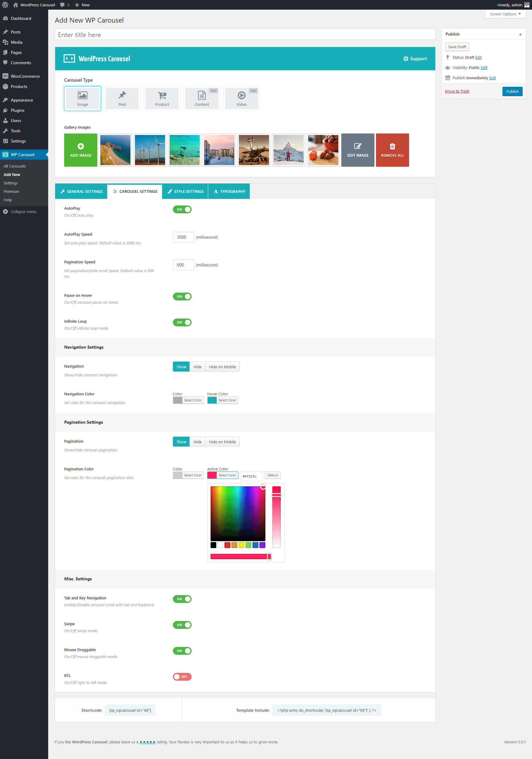Edit the post Status link
This screenshot has height=759, width=532.
[478, 58]
